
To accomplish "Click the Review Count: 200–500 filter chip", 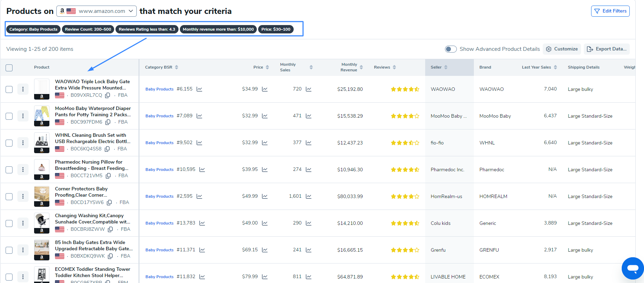I will (88, 29).
